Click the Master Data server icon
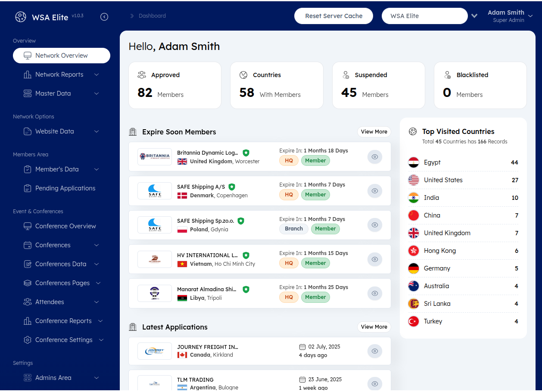Image resolution: width=542 pixels, height=392 pixels. click(x=28, y=93)
